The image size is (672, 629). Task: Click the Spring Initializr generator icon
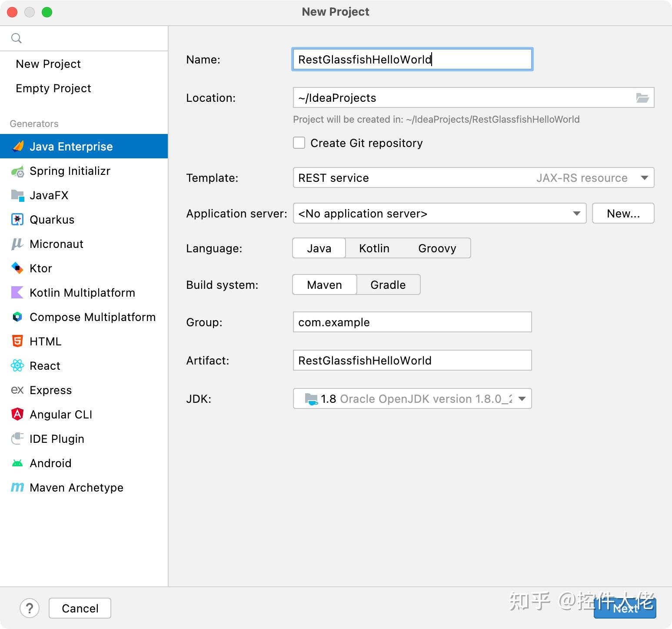(17, 171)
